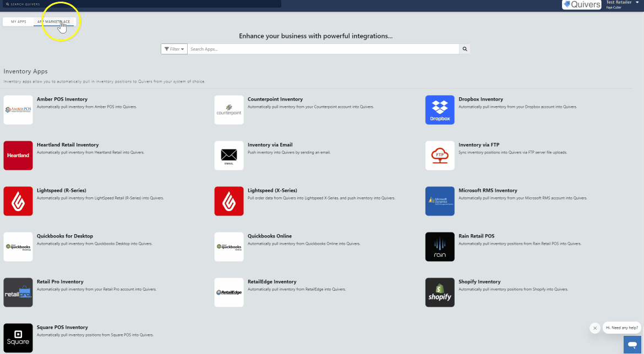Image resolution: width=644 pixels, height=354 pixels.
Task: Click the Search Quivers field in top bar
Action: 141,4
